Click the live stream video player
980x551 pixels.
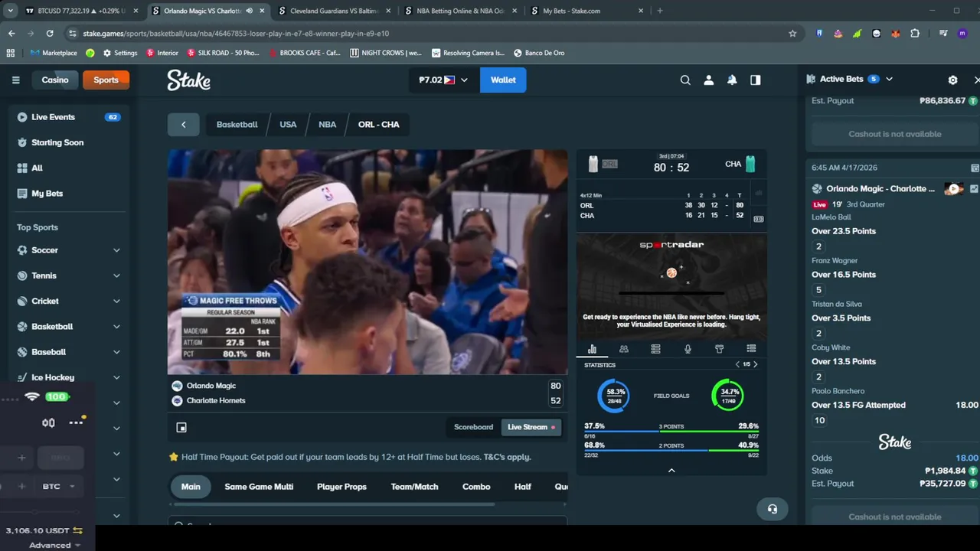click(x=367, y=262)
